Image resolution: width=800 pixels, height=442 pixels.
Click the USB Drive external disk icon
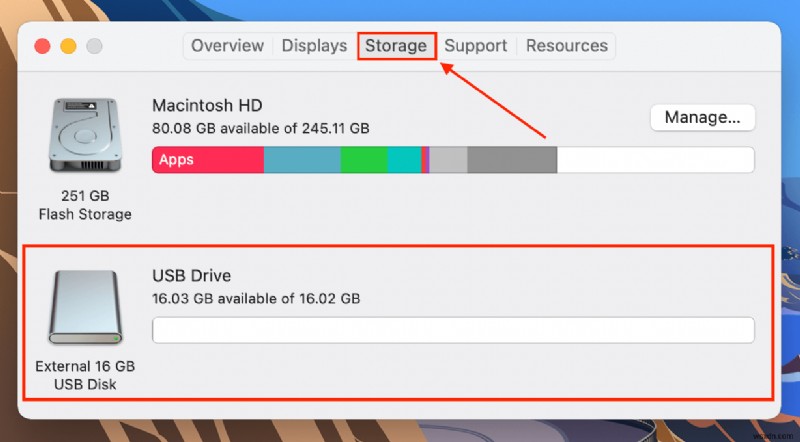84,306
